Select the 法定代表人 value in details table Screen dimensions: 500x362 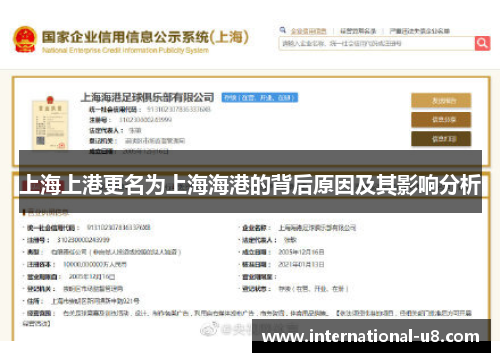(x=290, y=240)
